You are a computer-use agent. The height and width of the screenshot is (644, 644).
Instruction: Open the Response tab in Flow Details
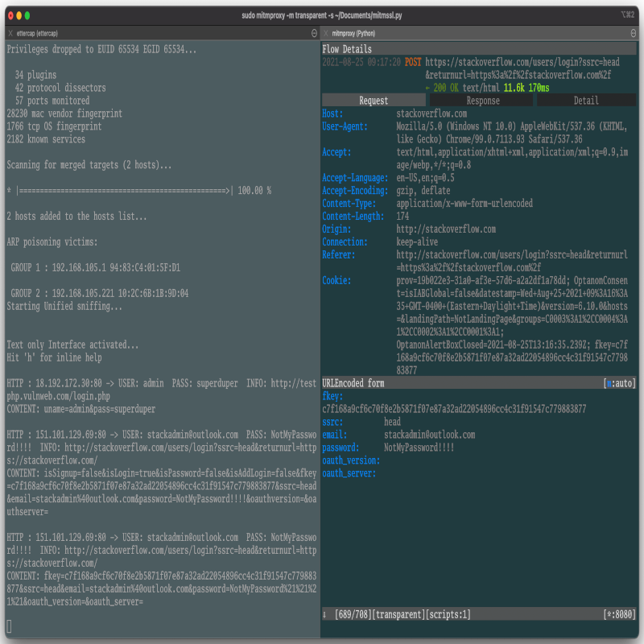click(x=481, y=100)
